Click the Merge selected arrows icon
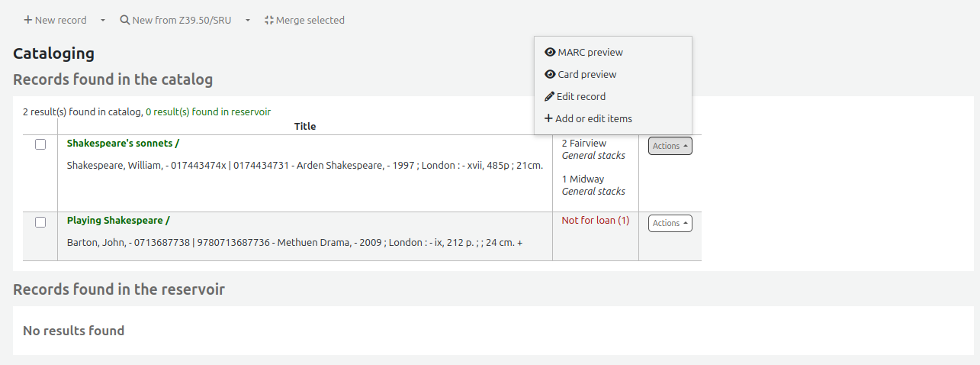980x365 pixels. click(268, 21)
